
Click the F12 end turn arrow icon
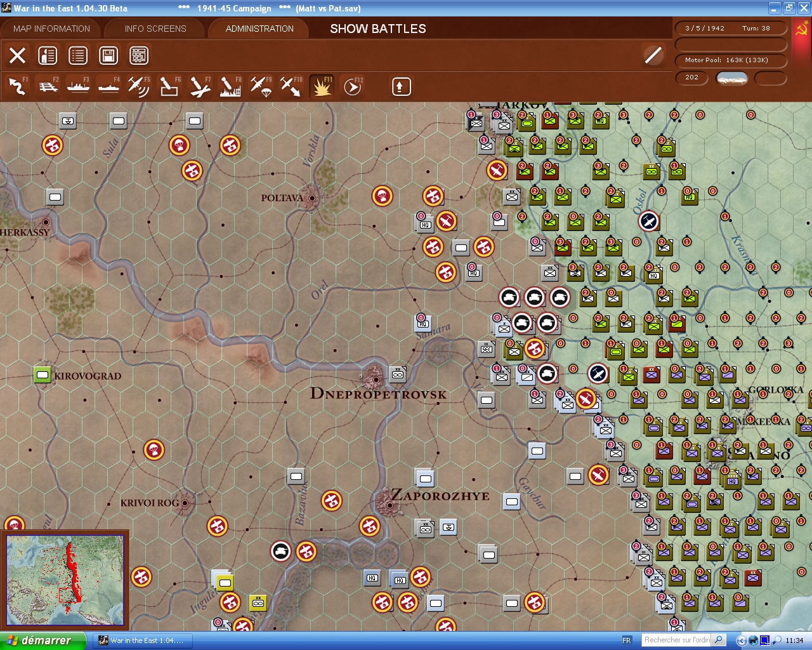click(352, 86)
